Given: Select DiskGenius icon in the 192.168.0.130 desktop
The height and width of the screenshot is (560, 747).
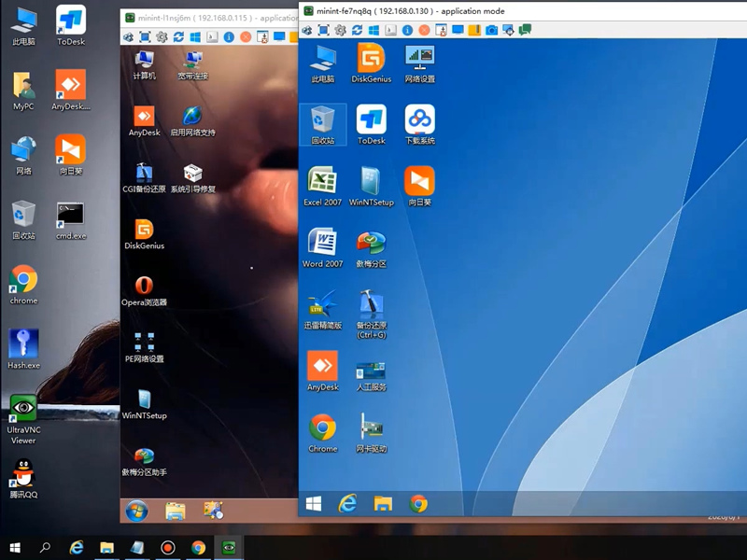Looking at the screenshot, I should coord(371,63).
